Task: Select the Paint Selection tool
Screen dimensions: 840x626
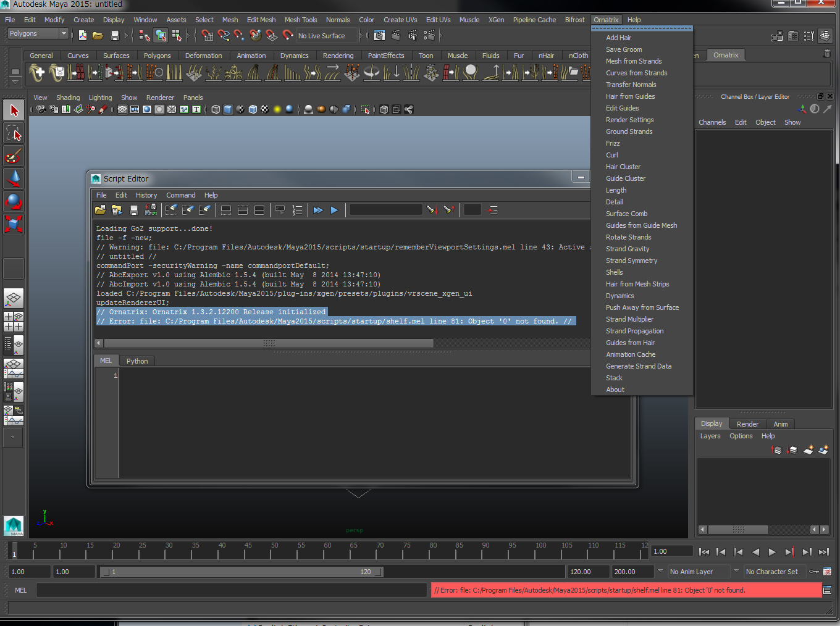Action: 14,155
